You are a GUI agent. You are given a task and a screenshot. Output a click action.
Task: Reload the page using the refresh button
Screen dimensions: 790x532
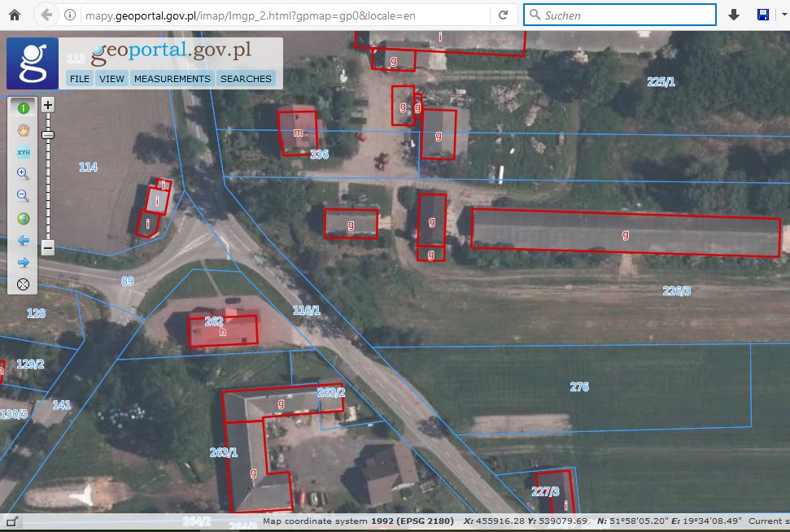pyautogui.click(x=504, y=15)
